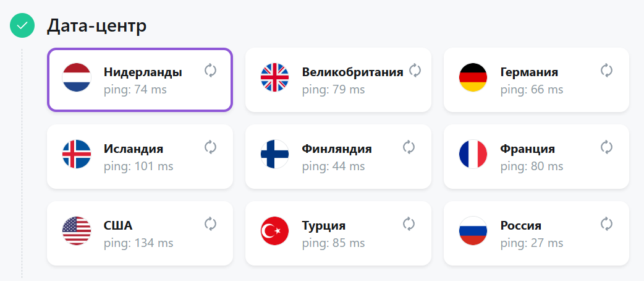
Task: Refresh ping for Нидерланды data center
Action: tap(210, 71)
